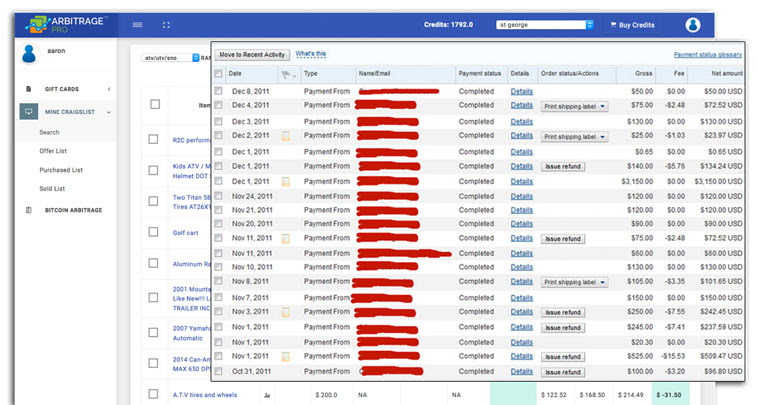Click Issue refund for Nov 11 payment

point(563,239)
